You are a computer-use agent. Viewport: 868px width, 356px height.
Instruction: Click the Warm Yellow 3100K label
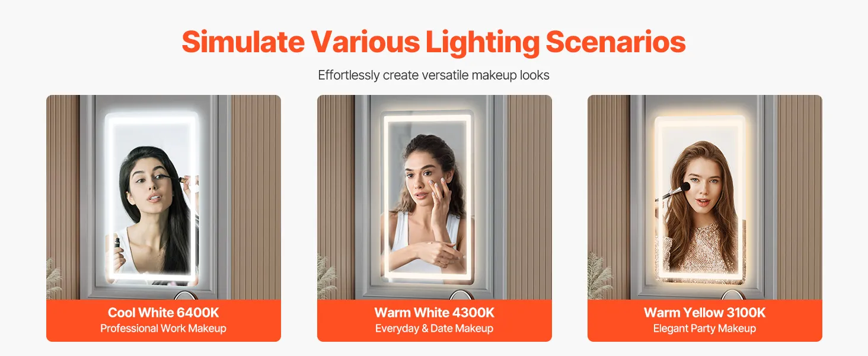pyautogui.click(x=705, y=313)
